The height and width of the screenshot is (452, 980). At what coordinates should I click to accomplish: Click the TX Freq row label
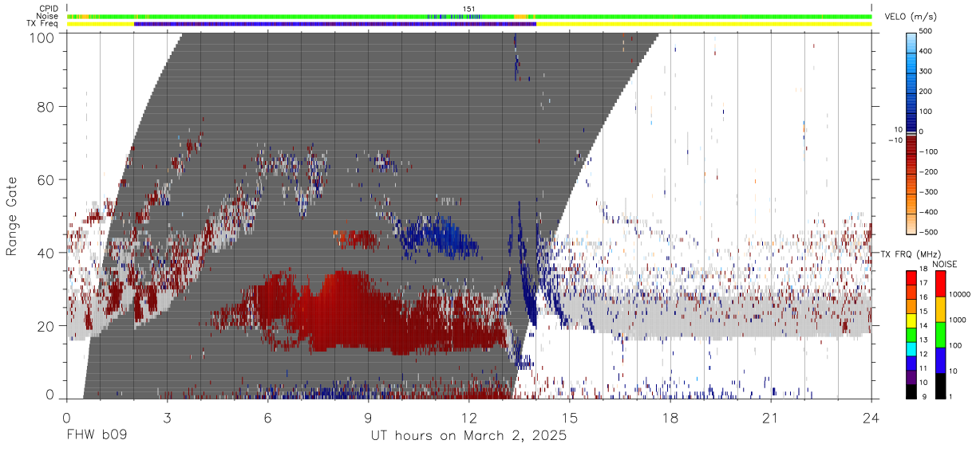(x=43, y=24)
